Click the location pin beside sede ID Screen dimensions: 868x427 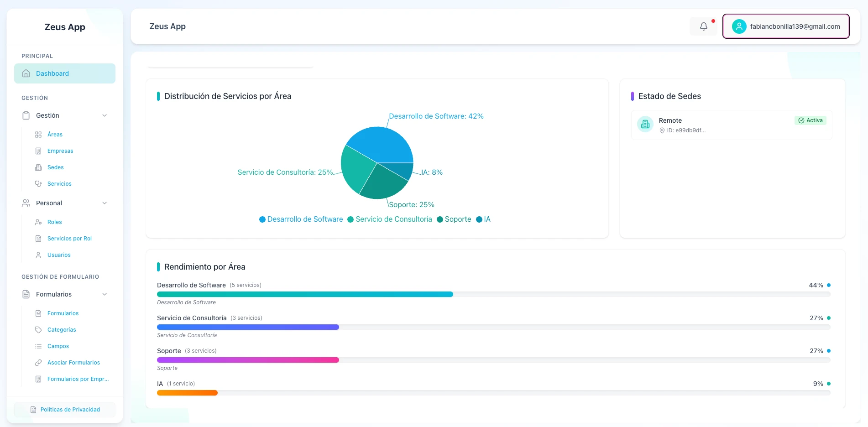(x=662, y=130)
